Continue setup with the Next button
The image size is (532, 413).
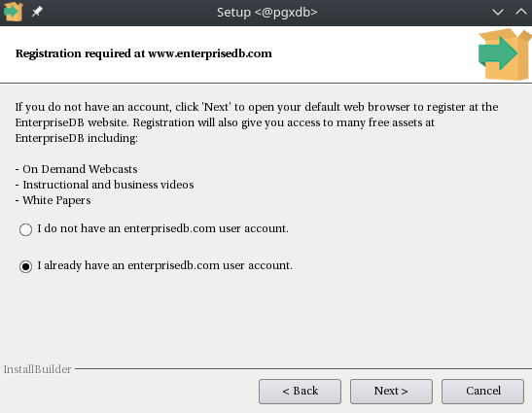click(x=391, y=392)
